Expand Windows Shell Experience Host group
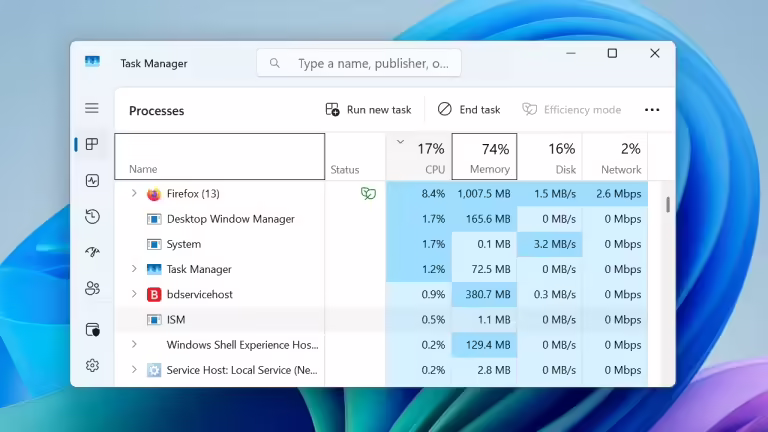768x432 pixels. (134, 344)
